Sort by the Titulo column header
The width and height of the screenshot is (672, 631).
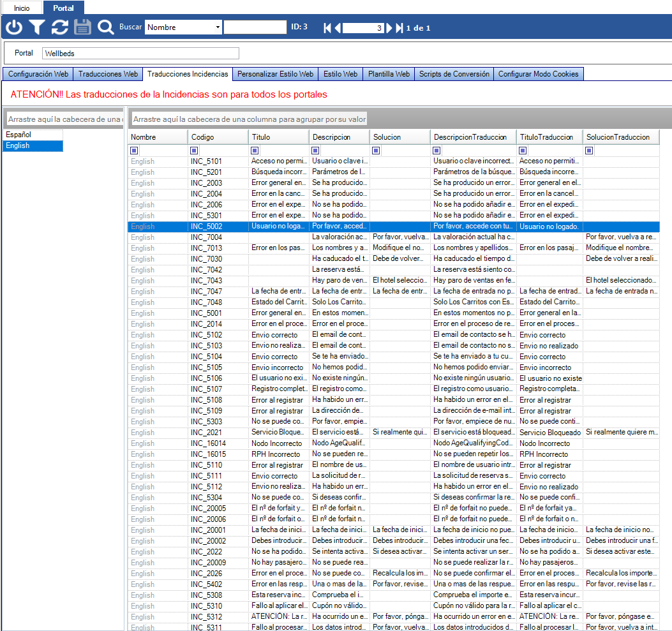point(279,137)
